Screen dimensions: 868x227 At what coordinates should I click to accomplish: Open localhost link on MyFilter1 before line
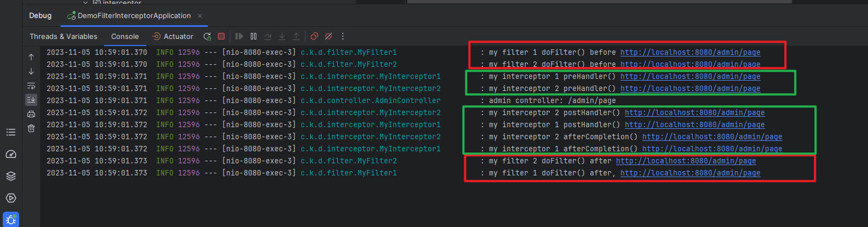click(x=690, y=52)
